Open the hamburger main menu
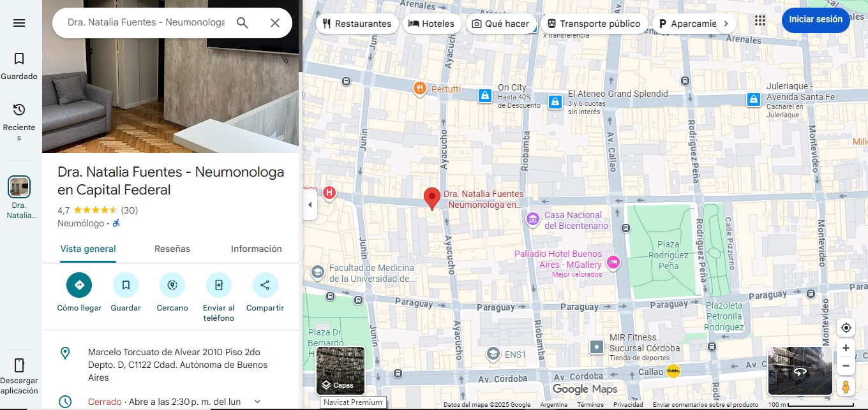The width and height of the screenshot is (868, 410). [x=19, y=23]
